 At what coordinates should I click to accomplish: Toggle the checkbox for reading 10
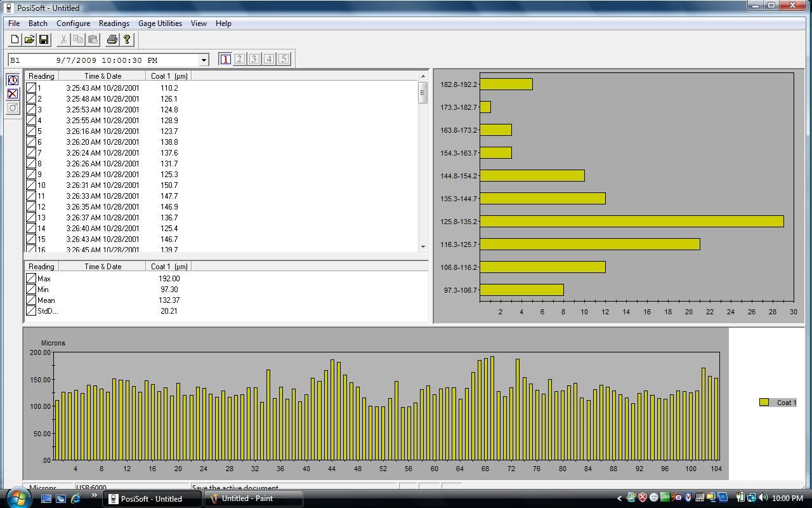point(31,185)
